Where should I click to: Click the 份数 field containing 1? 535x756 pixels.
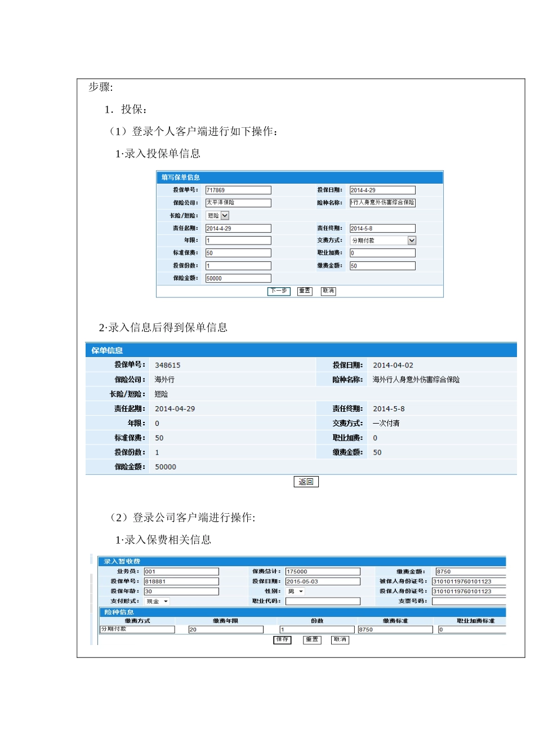(317, 629)
